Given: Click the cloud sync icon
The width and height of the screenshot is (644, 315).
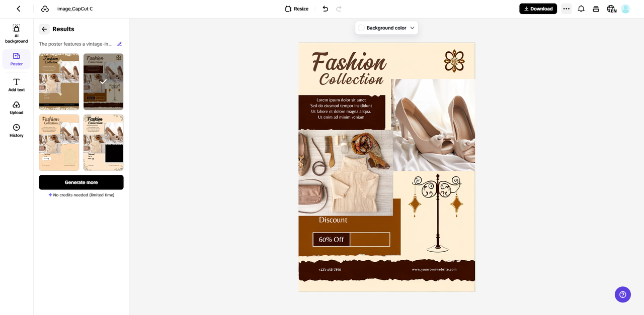Looking at the screenshot, I should pyautogui.click(x=45, y=9).
